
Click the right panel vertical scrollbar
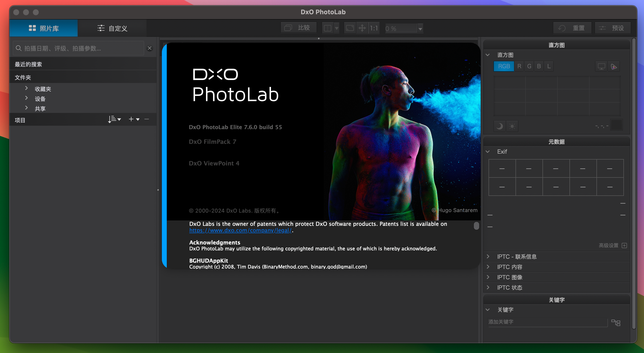634,183
